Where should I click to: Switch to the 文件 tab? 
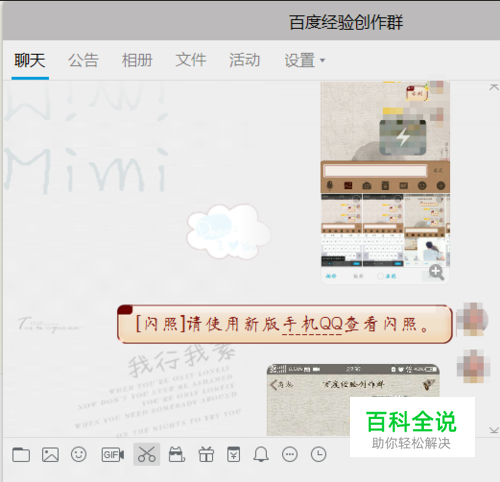(191, 61)
